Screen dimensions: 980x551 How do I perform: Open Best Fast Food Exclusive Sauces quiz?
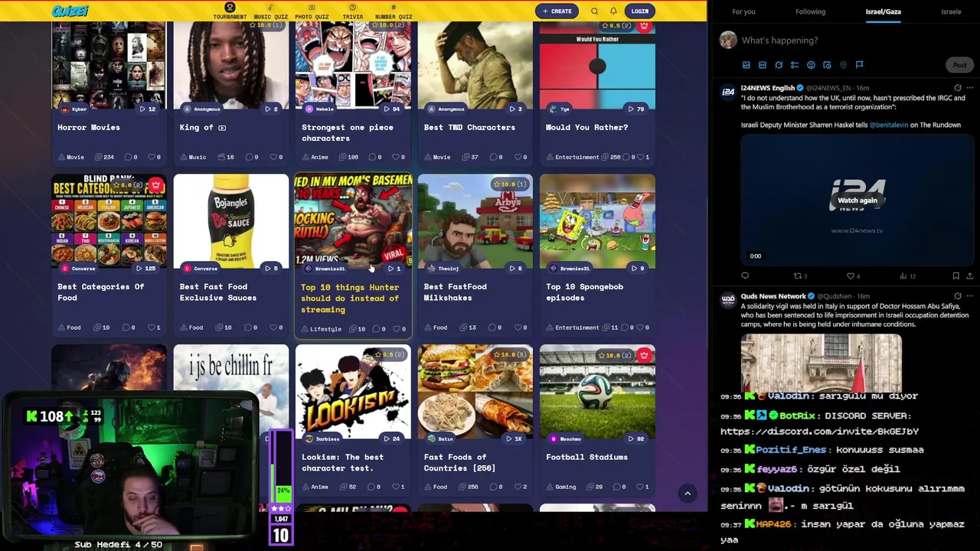point(218,292)
